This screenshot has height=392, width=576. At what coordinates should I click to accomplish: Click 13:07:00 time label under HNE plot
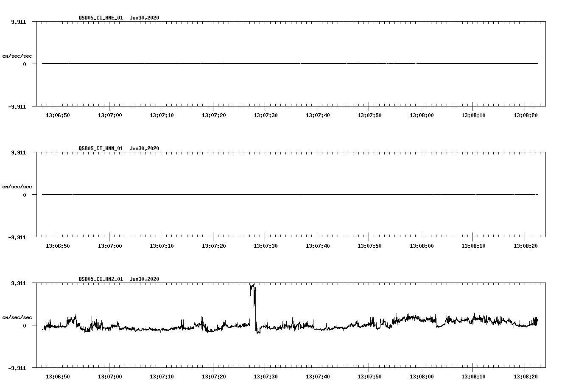point(110,115)
